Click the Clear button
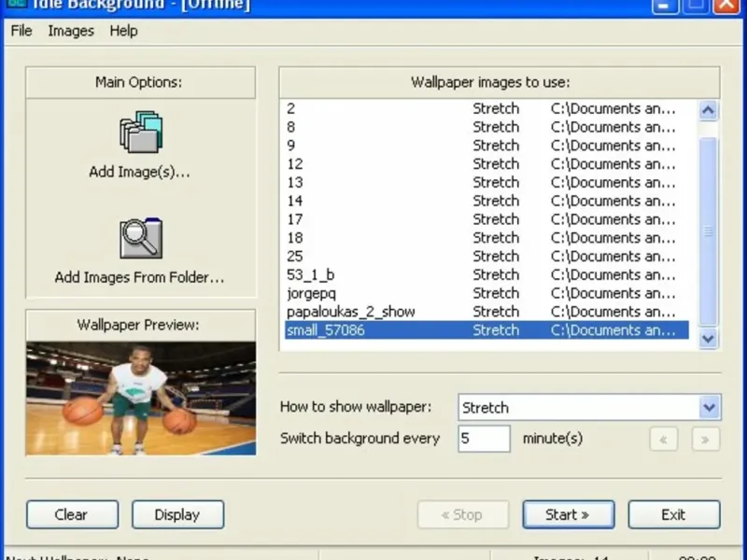 pos(73,514)
